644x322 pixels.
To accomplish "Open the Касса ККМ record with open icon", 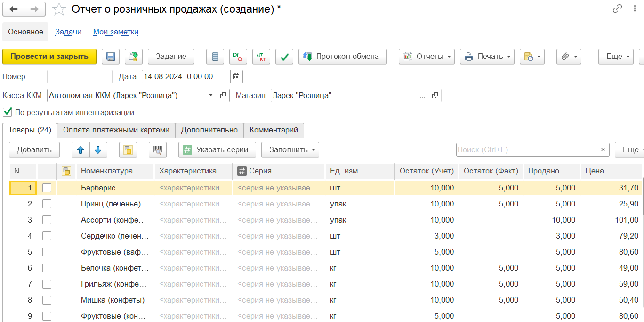I will click(224, 95).
